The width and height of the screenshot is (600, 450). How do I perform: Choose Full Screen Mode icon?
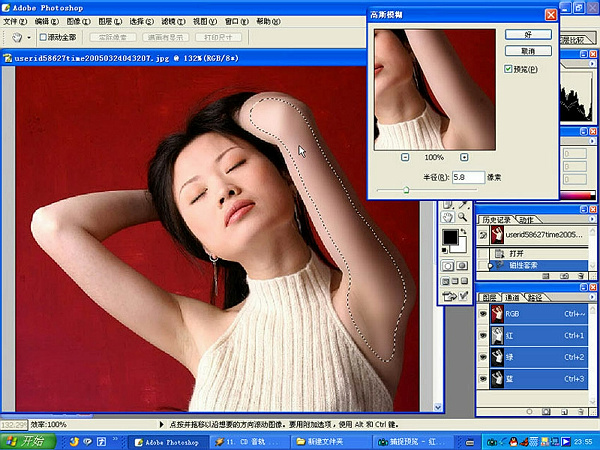pos(464,281)
